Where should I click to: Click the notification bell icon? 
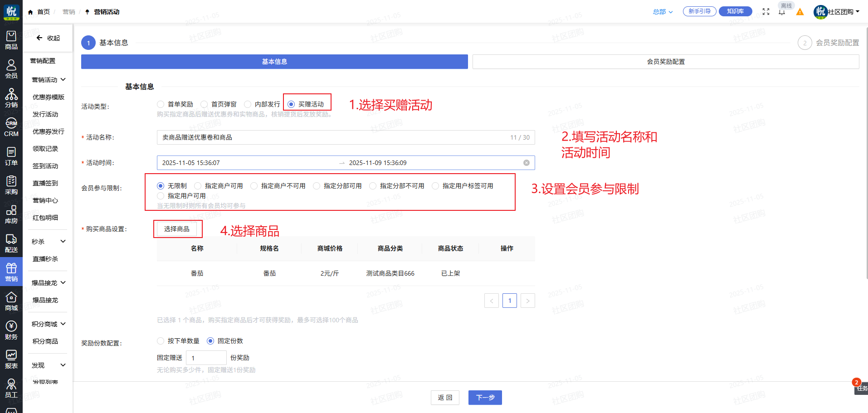tap(782, 12)
